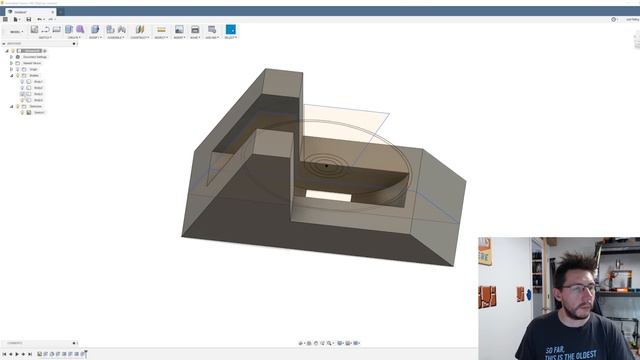Select the sketch Line tool icon
The image size is (640, 360).
pos(46,29)
